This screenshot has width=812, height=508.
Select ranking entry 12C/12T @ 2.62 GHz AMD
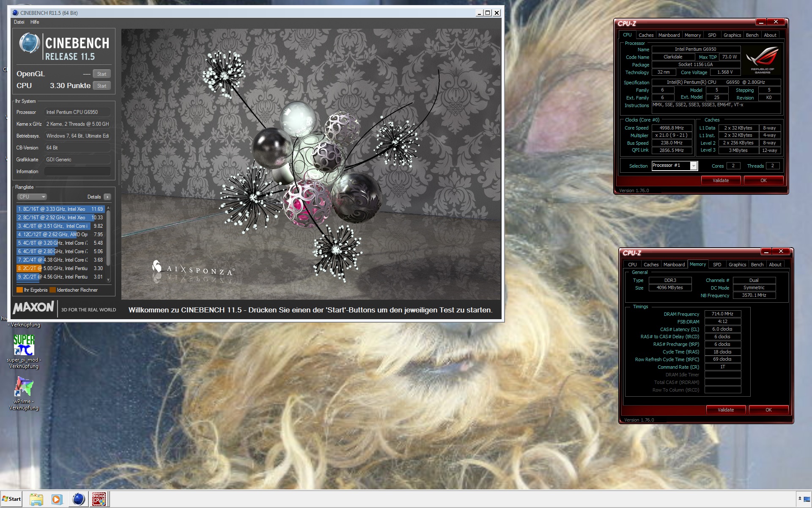click(x=60, y=235)
